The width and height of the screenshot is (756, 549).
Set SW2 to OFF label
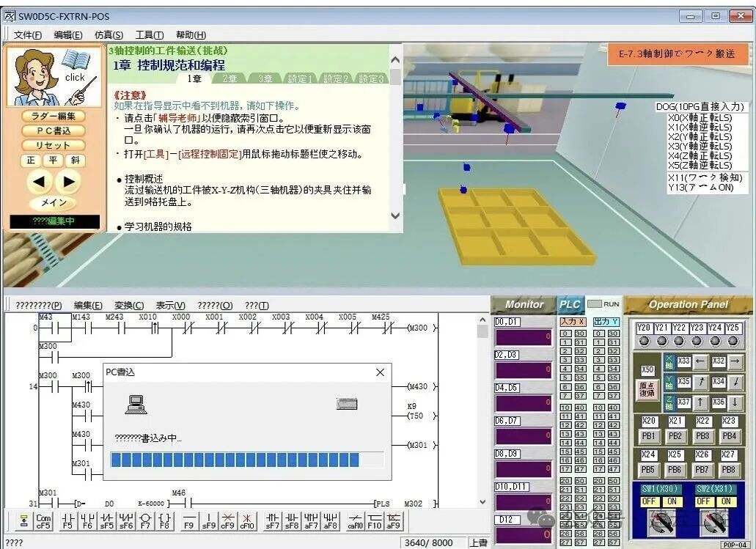coord(703,501)
